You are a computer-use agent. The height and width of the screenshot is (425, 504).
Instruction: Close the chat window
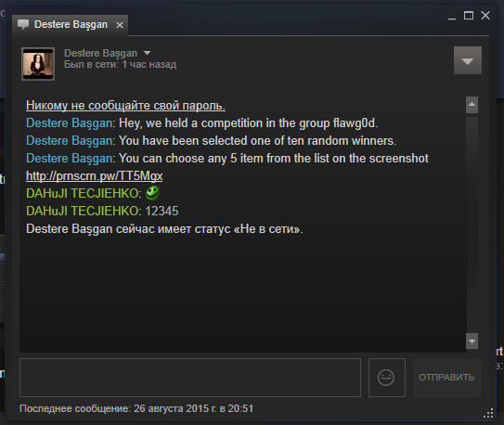pyautogui.click(x=485, y=16)
